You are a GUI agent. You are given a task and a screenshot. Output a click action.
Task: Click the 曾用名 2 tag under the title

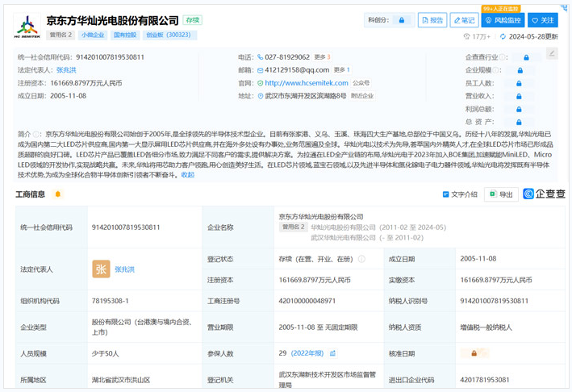click(x=61, y=35)
